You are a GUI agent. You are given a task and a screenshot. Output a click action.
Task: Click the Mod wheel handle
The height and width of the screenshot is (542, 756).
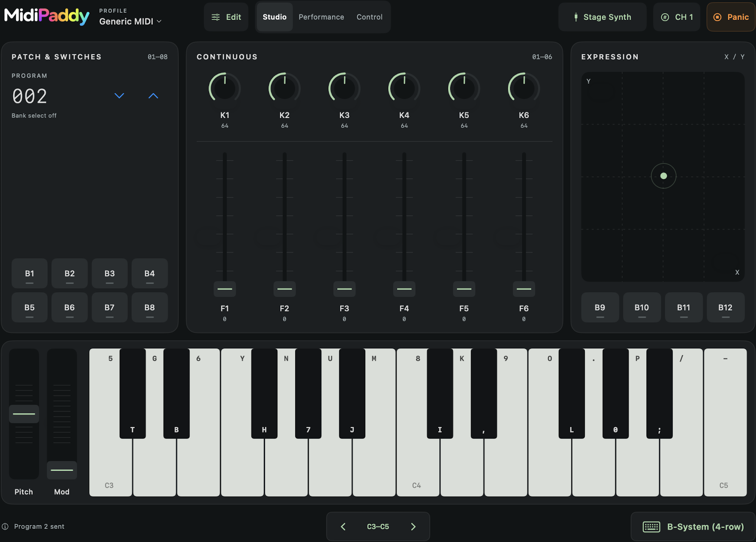point(62,470)
